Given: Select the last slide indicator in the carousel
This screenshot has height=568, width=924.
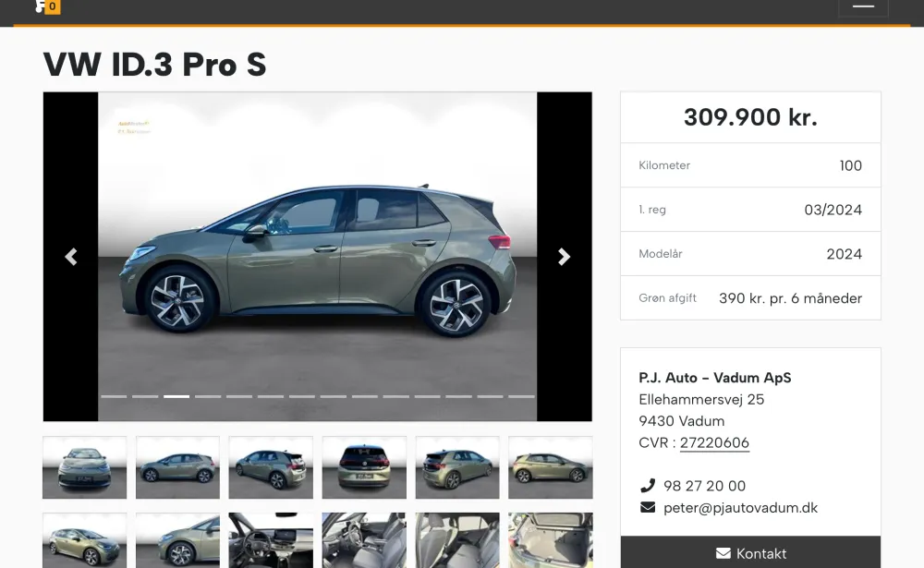Looking at the screenshot, I should click(521, 396).
